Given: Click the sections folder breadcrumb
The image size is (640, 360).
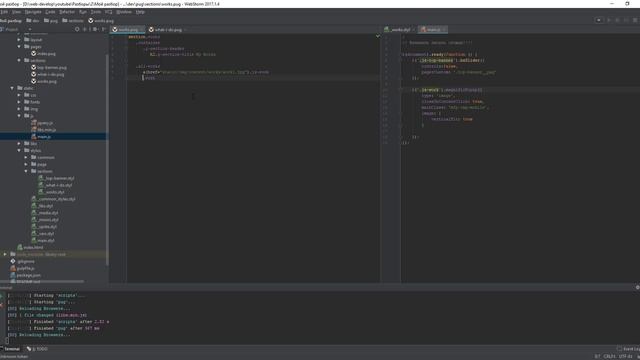Looking at the screenshot, I should click(73, 20).
